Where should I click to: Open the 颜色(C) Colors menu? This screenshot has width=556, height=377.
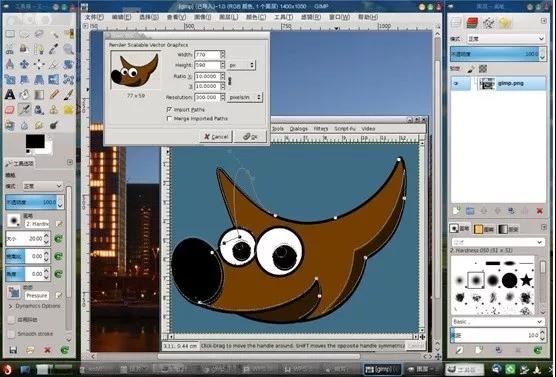tap(256, 17)
